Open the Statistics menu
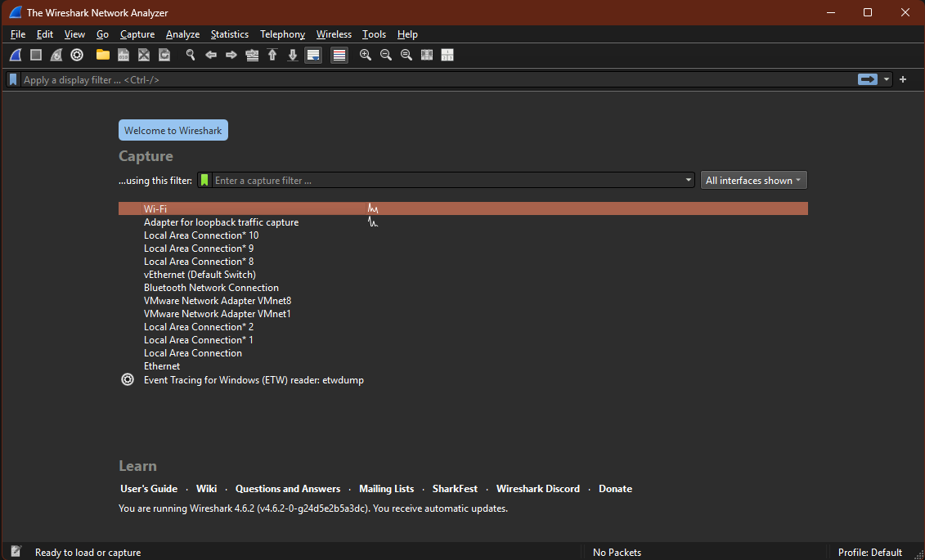The image size is (925, 560). coord(229,34)
